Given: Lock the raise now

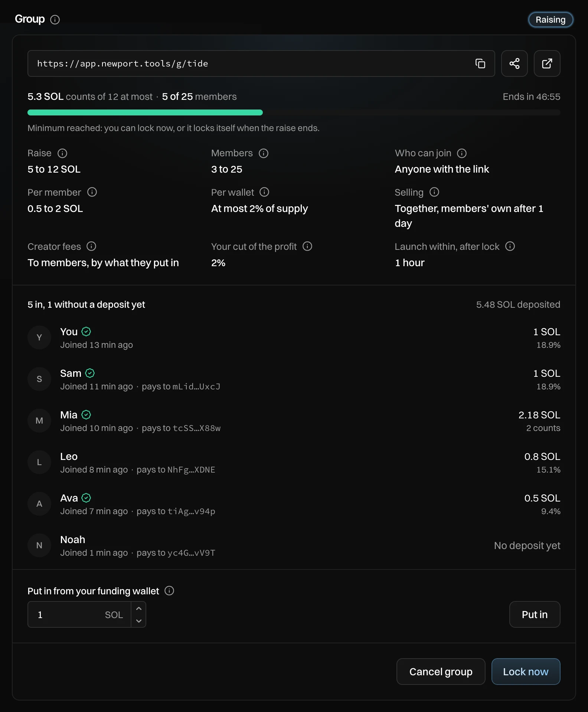Looking at the screenshot, I should (526, 672).
